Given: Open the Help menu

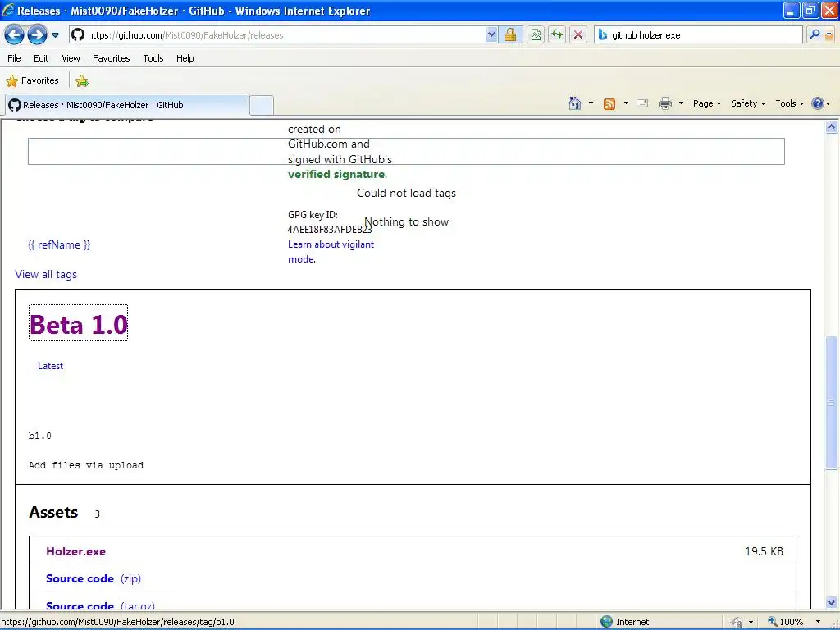Looking at the screenshot, I should point(185,58).
